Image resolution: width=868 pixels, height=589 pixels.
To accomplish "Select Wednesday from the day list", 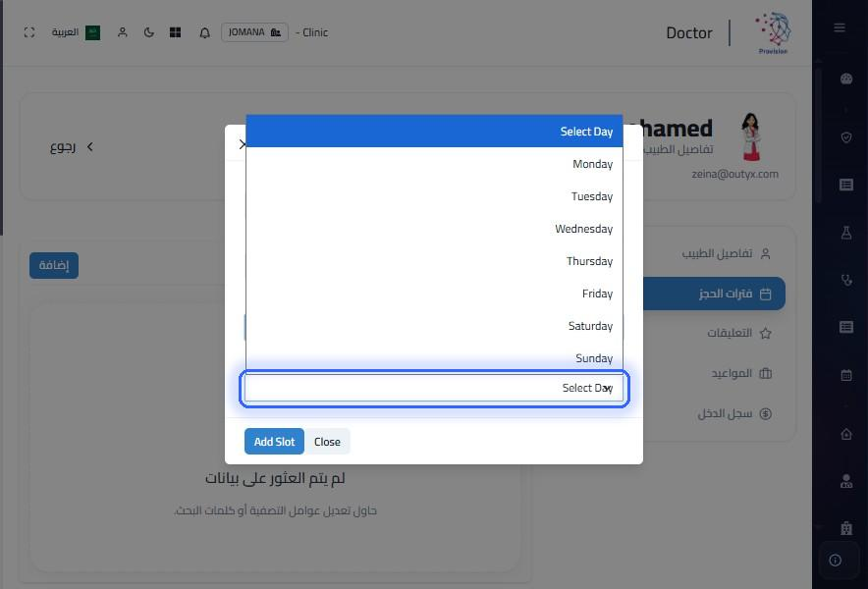I will (435, 229).
